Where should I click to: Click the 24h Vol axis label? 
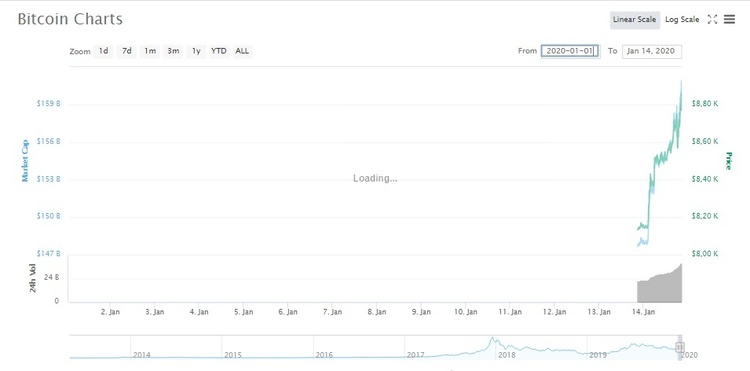point(33,278)
